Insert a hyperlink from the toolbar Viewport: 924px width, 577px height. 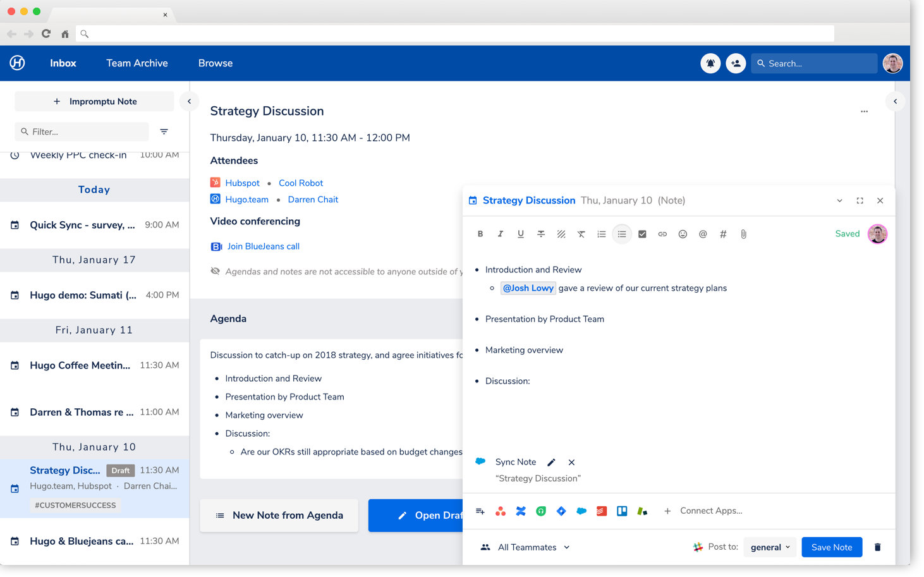[x=662, y=234]
